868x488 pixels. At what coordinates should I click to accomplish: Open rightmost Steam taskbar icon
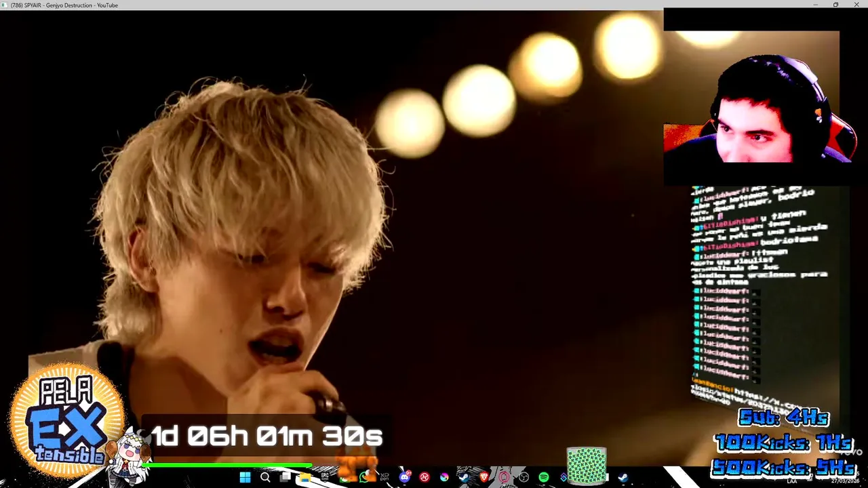click(x=623, y=477)
